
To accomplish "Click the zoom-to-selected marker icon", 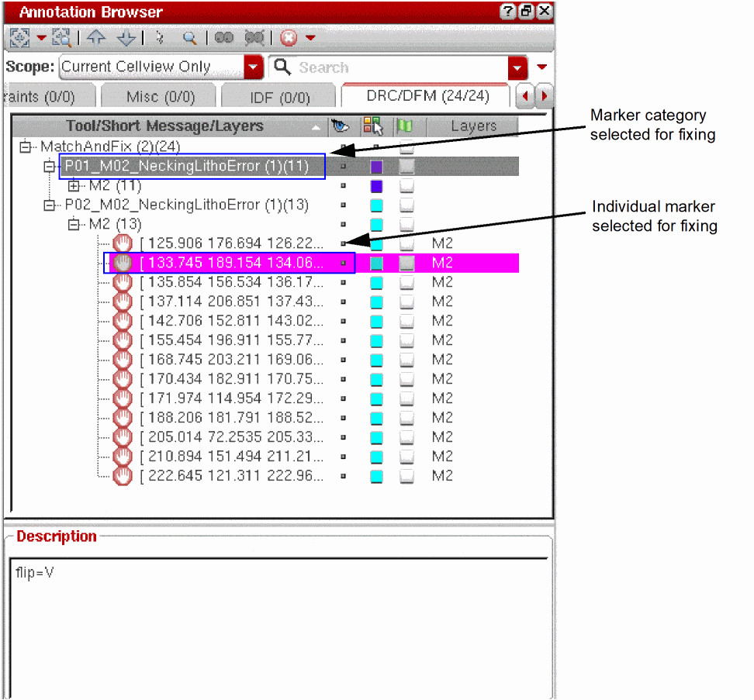I will point(19,37).
